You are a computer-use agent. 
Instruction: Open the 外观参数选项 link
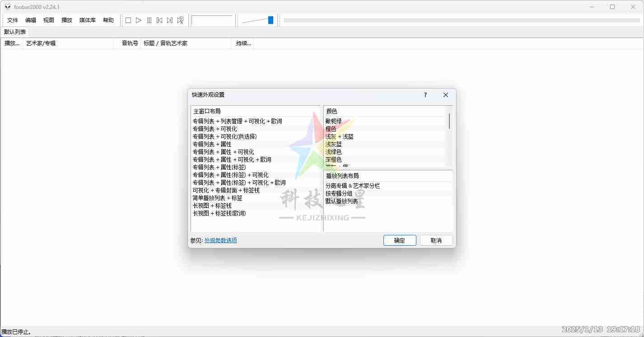point(220,240)
